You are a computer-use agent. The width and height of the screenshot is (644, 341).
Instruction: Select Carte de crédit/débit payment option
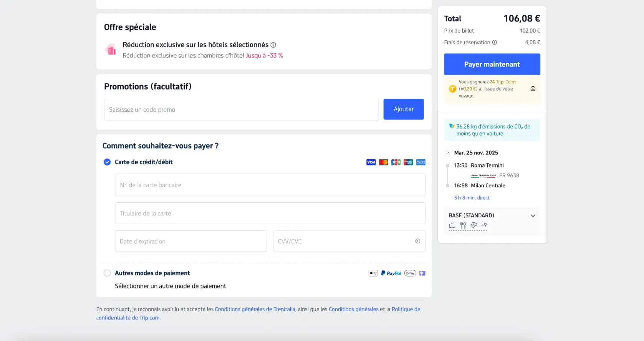pyautogui.click(x=107, y=162)
